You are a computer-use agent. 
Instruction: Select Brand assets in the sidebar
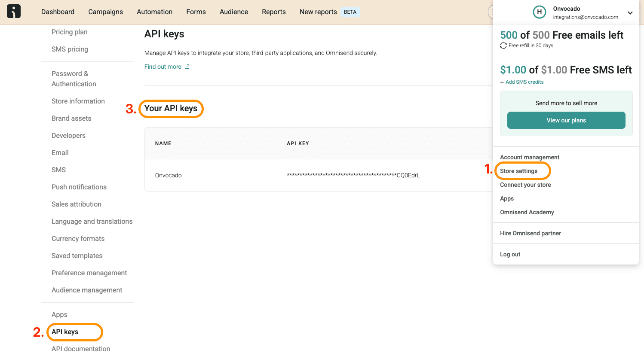click(71, 119)
